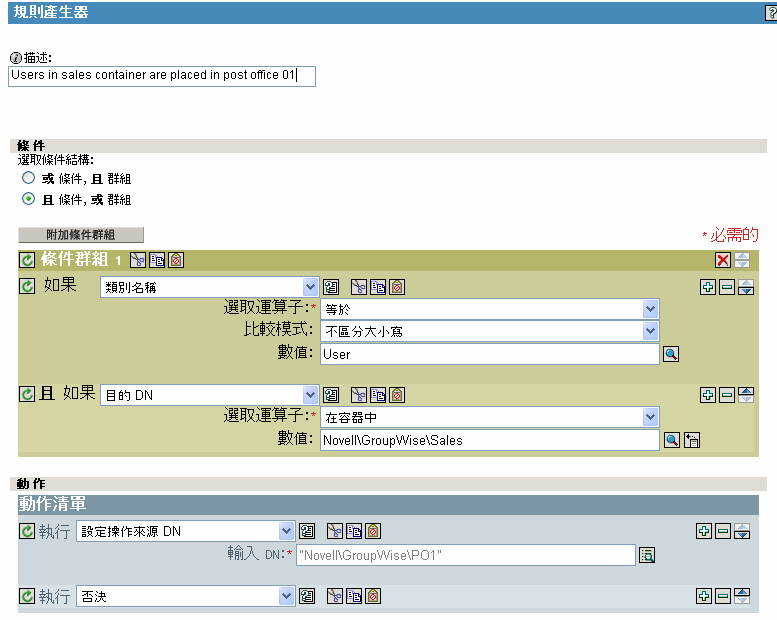Viewport: 777px width, 620px height.
Task: Add condition via plus in 類別名稱 row
Action: click(708, 287)
